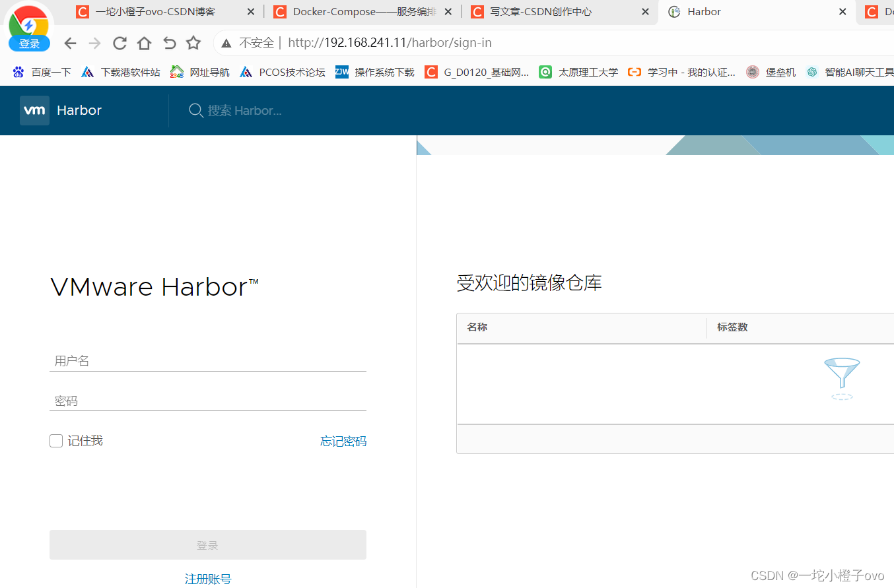Open the 百度一下 bookmark
The height and width of the screenshot is (588, 894).
tap(42, 72)
